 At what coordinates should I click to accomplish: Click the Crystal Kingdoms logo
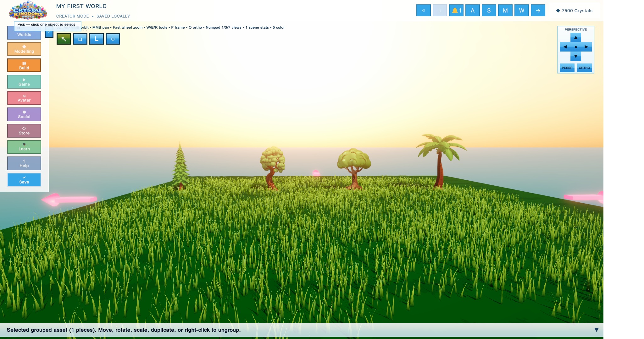click(28, 10)
